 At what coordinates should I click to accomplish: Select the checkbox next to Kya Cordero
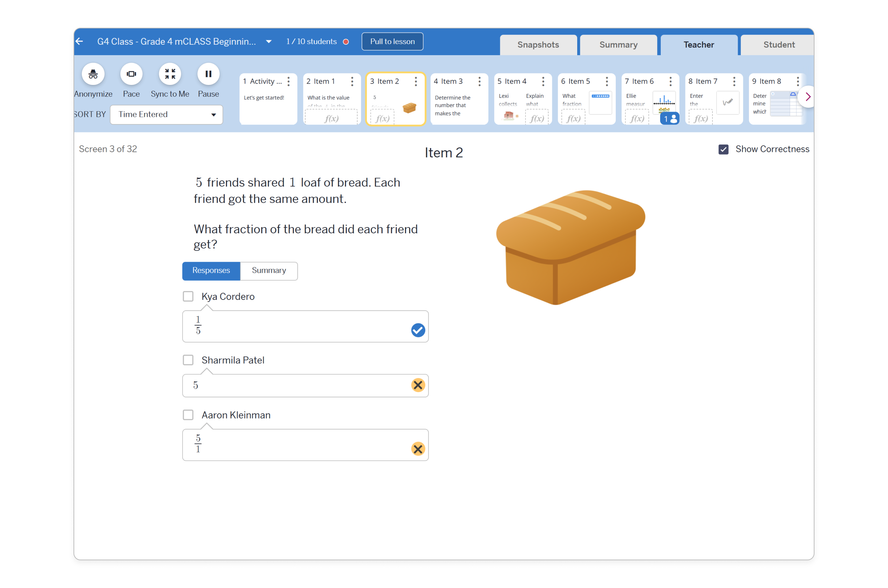coord(188,296)
